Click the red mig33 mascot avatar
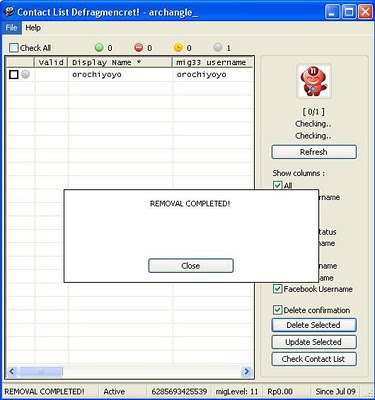 314,81
